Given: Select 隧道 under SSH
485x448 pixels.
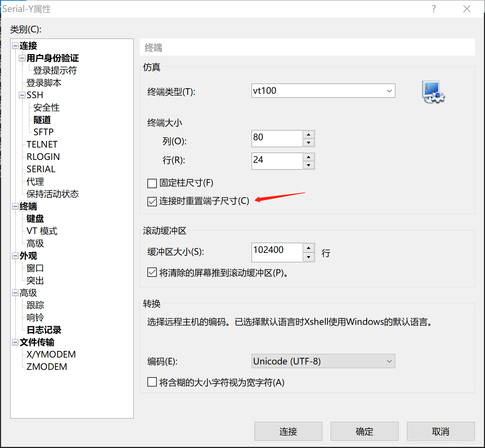Looking at the screenshot, I should coord(42,120).
